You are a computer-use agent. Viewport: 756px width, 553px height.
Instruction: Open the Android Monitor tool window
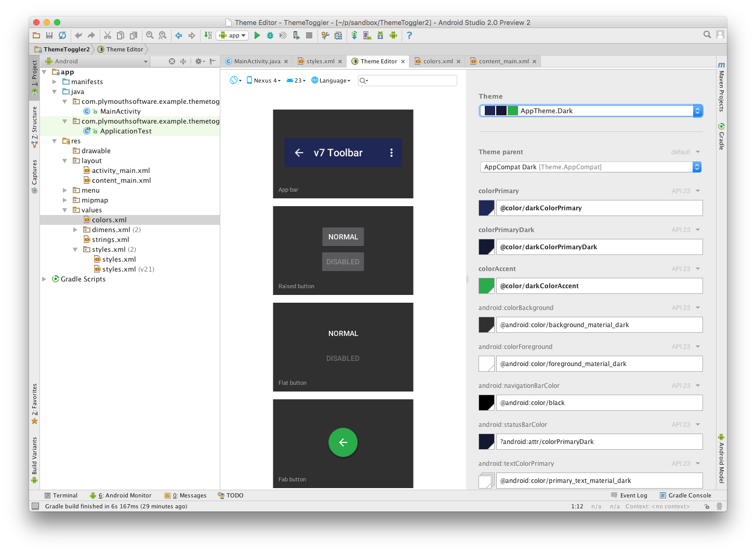[x=121, y=495]
